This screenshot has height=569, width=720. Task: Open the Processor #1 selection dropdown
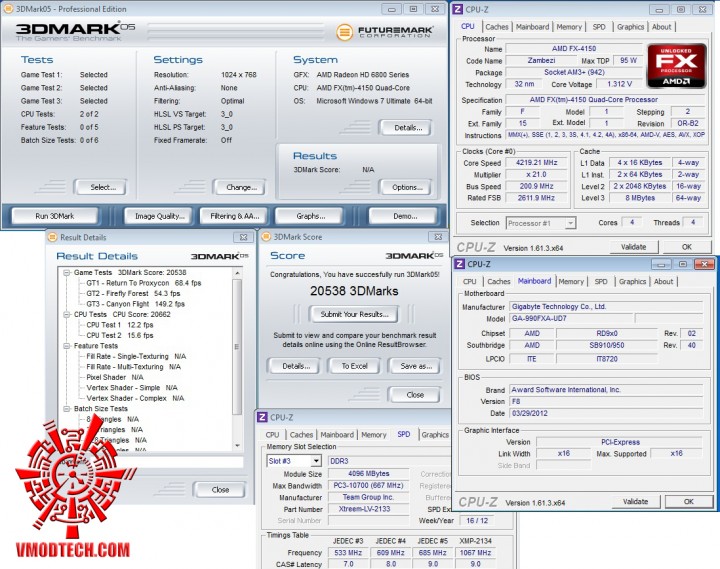[x=570, y=223]
